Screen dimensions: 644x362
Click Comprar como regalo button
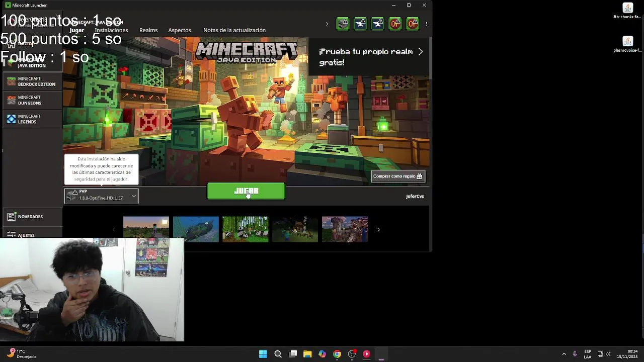click(x=398, y=176)
